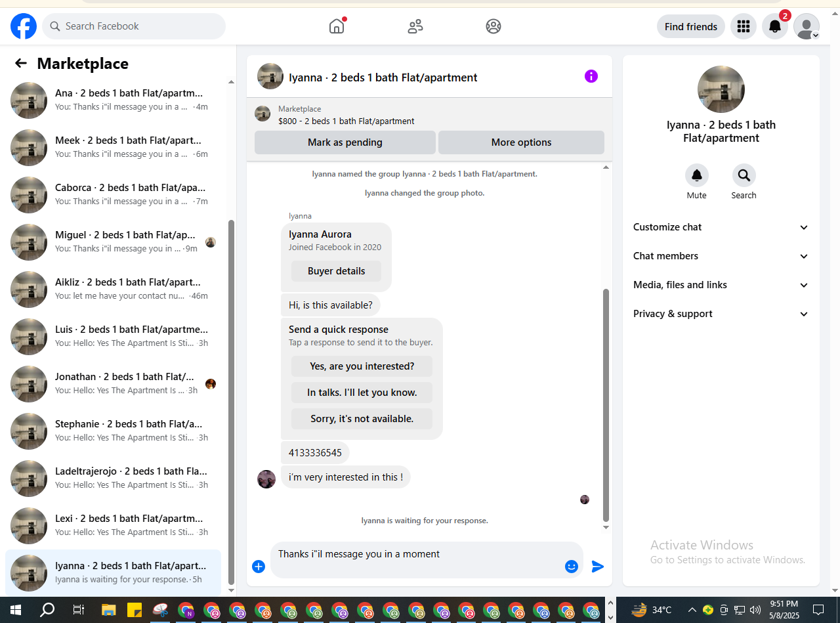The height and width of the screenshot is (623, 840).
Task: Open the Miguel conversation
Action: pyautogui.click(x=113, y=242)
